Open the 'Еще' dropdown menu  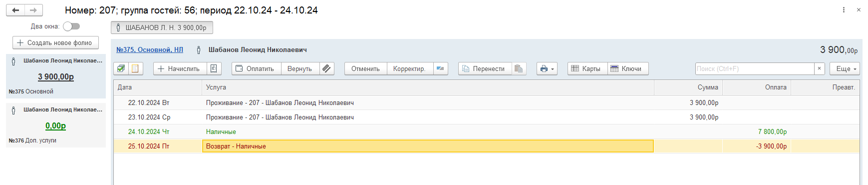[x=845, y=68]
